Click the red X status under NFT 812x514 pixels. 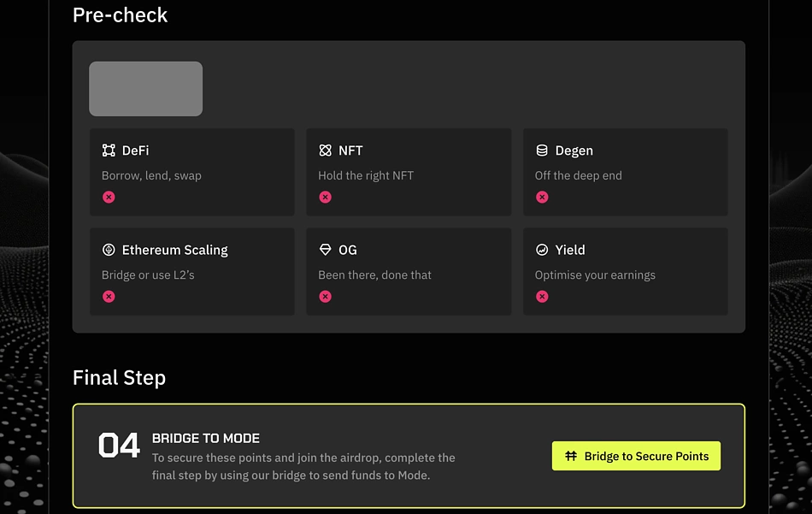point(325,197)
